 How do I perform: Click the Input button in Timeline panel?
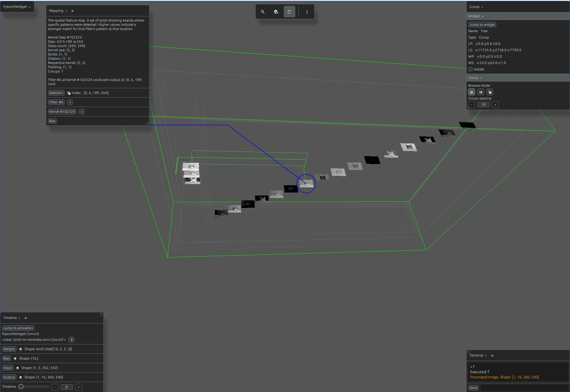pos(8,368)
